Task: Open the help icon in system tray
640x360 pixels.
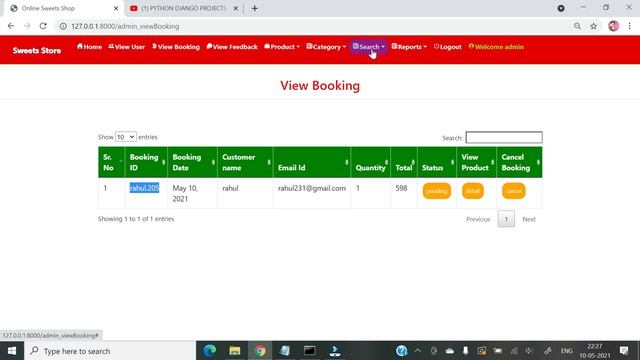Action: point(402,351)
